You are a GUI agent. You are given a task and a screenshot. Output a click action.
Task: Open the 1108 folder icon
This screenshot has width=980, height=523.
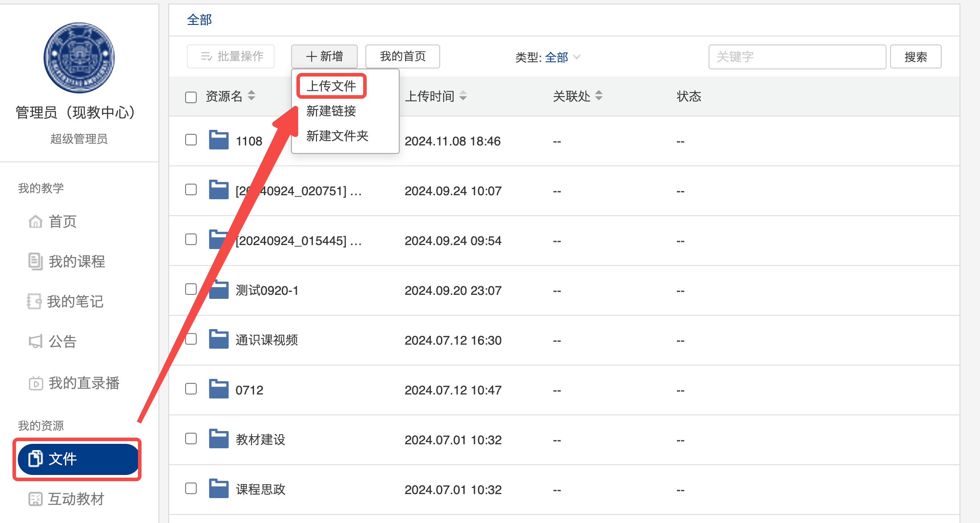point(219,140)
